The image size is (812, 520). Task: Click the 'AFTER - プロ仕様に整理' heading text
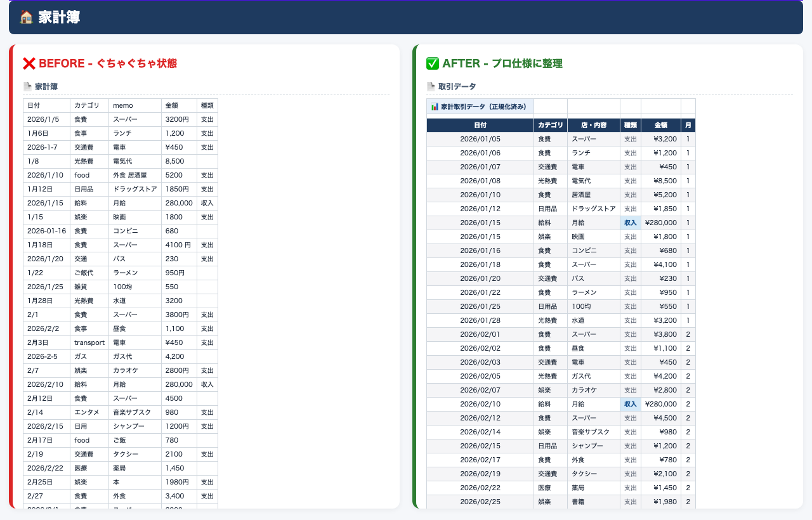502,63
